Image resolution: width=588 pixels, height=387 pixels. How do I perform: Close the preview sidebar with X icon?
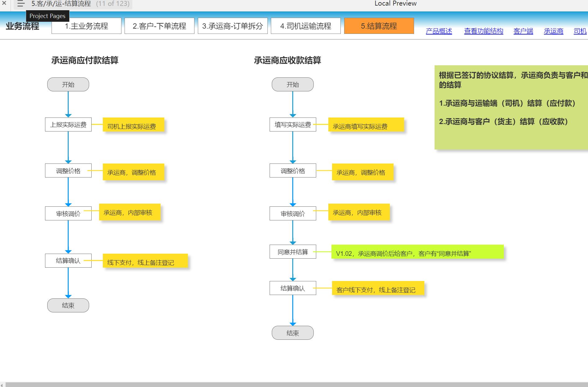tap(4, 3)
